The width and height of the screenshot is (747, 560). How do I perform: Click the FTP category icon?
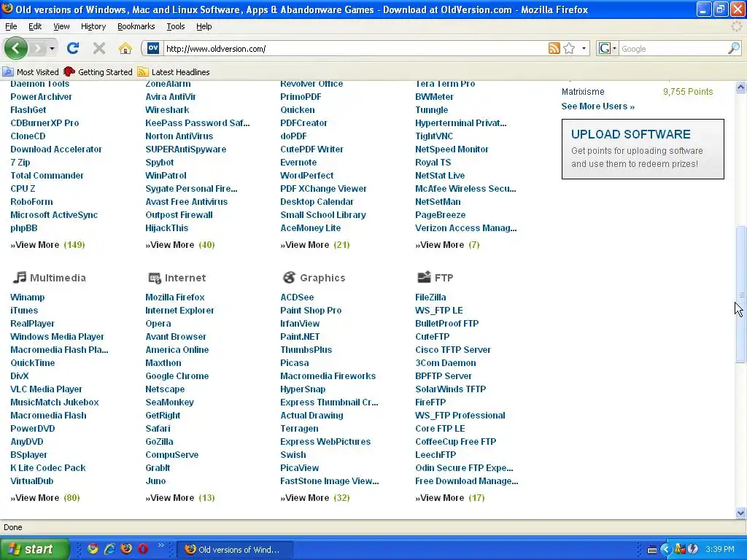pos(424,276)
